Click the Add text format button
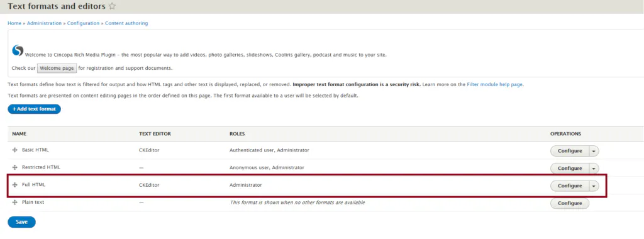Viewport: 644px width, 239px height. (34, 109)
